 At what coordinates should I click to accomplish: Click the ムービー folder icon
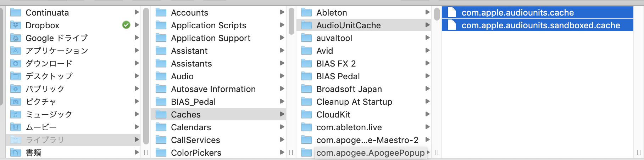coord(16,127)
